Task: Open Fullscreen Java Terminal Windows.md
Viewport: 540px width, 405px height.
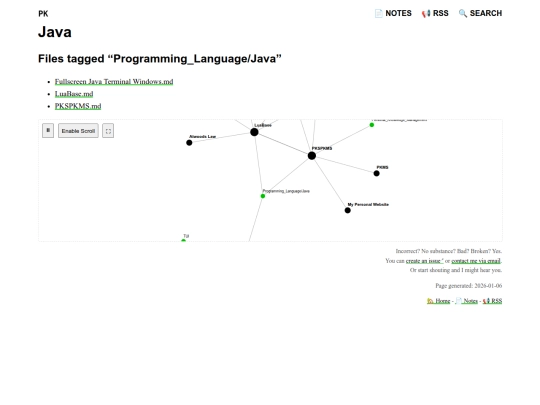Action: [x=114, y=82]
